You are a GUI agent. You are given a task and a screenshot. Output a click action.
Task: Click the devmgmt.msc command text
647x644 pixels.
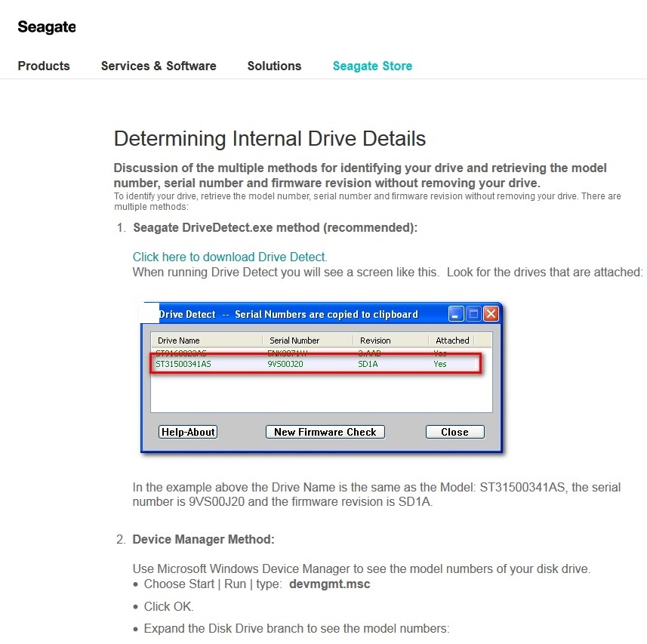tap(330, 584)
